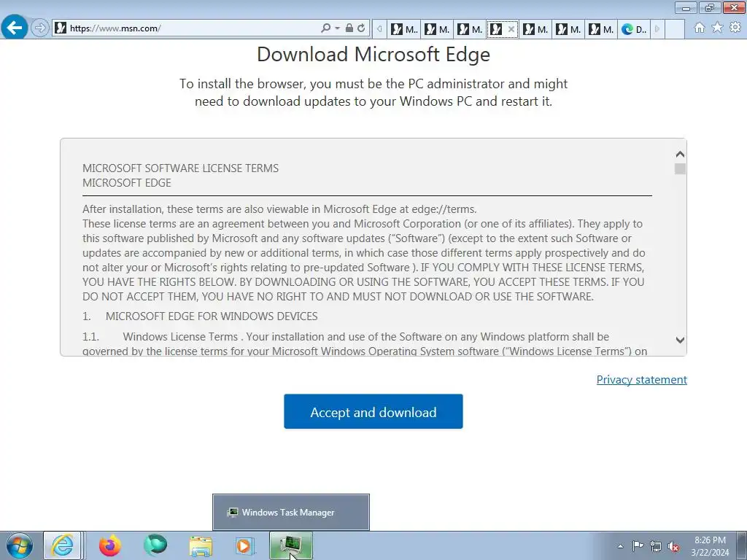Click the Forward navigation arrow
747x560 pixels.
pos(40,28)
